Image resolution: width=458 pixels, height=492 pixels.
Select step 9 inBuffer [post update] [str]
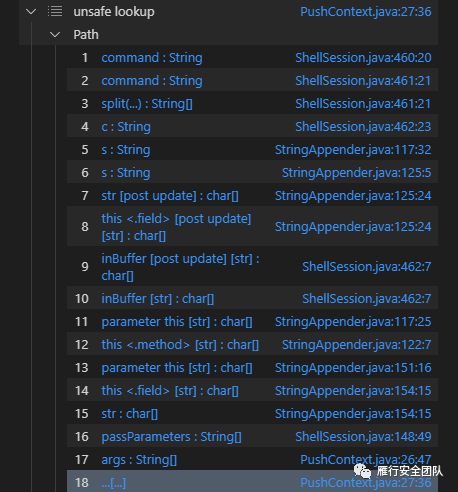tap(180, 267)
